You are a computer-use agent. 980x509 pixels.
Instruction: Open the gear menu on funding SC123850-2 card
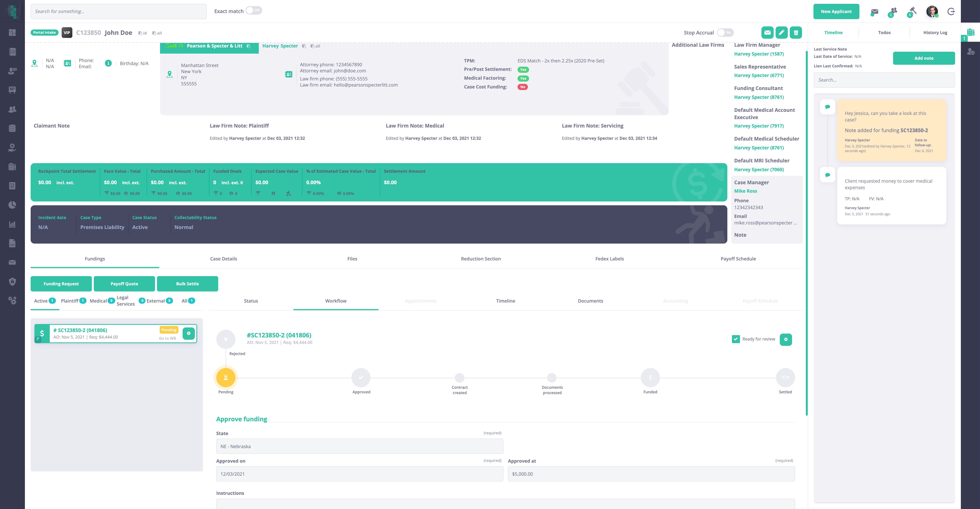click(x=189, y=333)
